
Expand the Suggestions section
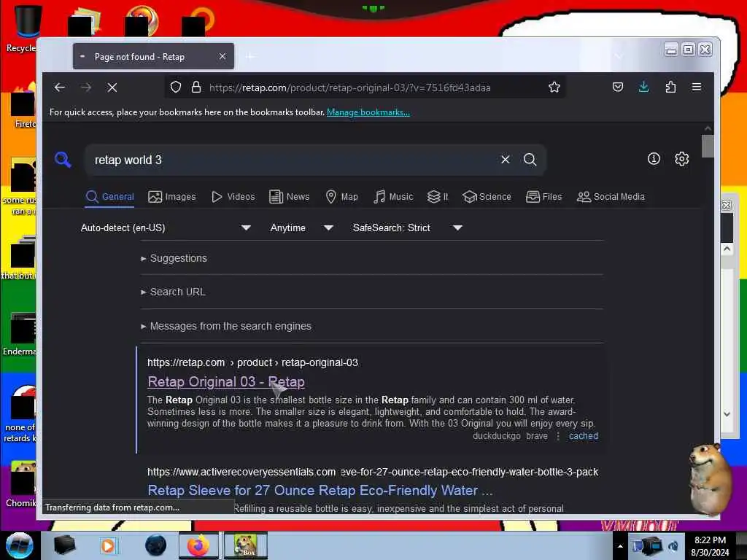[x=174, y=258]
